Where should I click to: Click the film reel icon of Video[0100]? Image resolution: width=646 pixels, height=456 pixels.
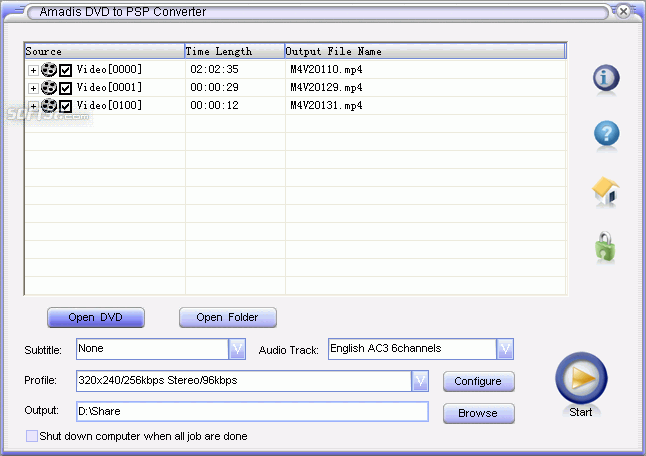(x=49, y=105)
